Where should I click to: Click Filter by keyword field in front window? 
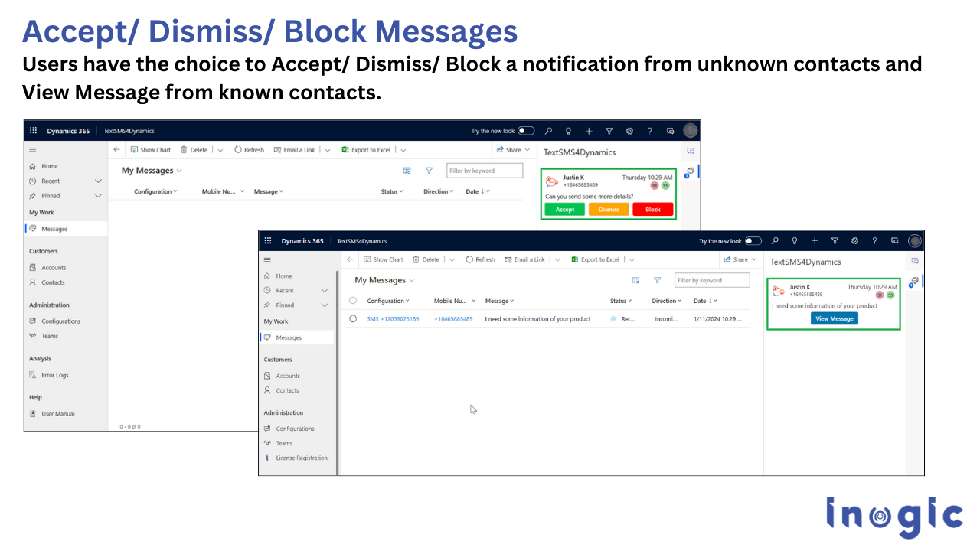click(712, 280)
